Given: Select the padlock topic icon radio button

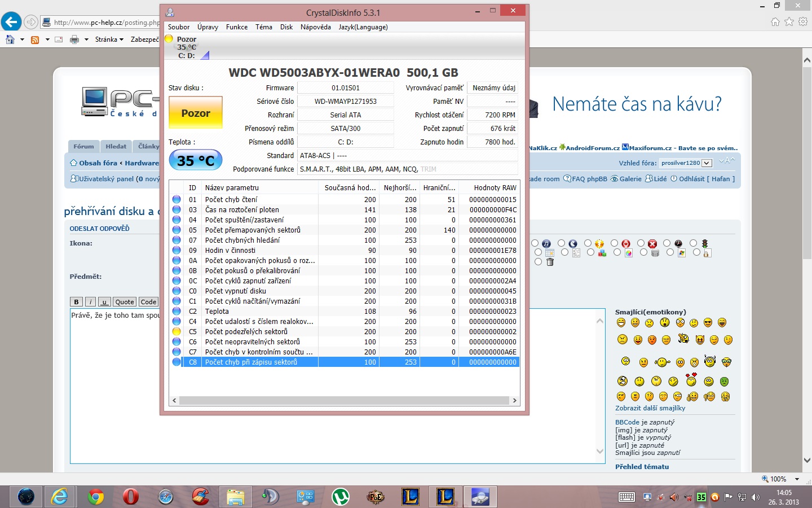Looking at the screenshot, I should coord(697,252).
